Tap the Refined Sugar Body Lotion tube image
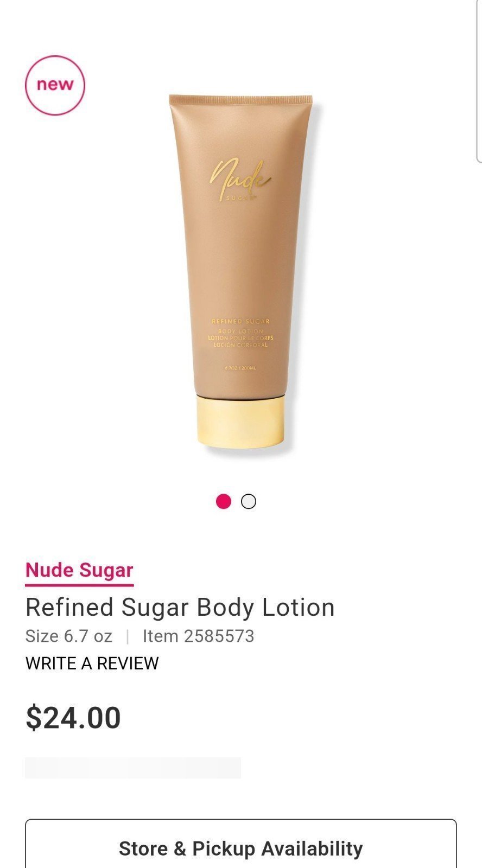The height and width of the screenshot is (868, 482). point(241,271)
